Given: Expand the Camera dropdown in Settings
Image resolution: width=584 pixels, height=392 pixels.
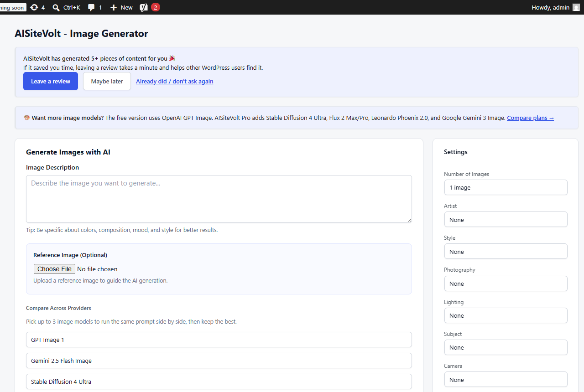Looking at the screenshot, I should point(506,379).
